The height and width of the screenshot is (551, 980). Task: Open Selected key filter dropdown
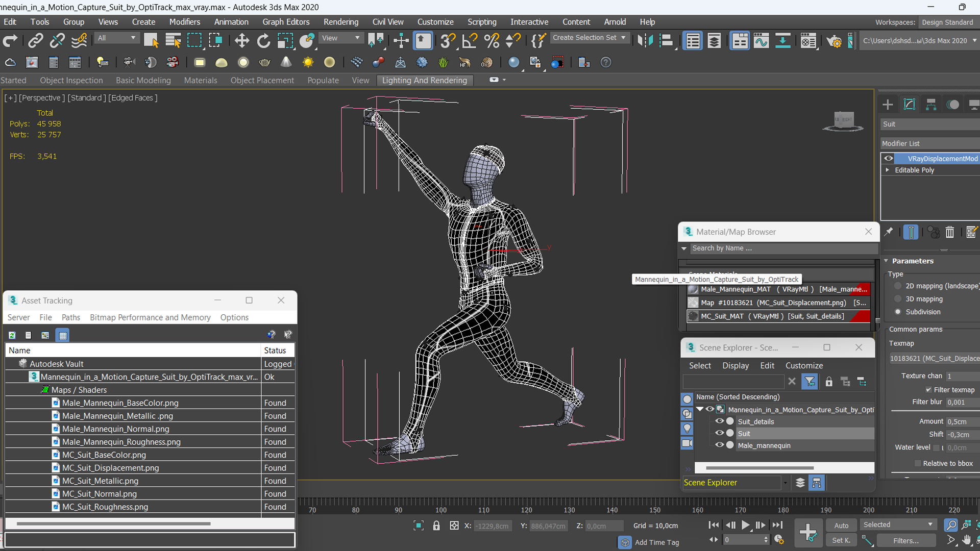[x=897, y=525]
